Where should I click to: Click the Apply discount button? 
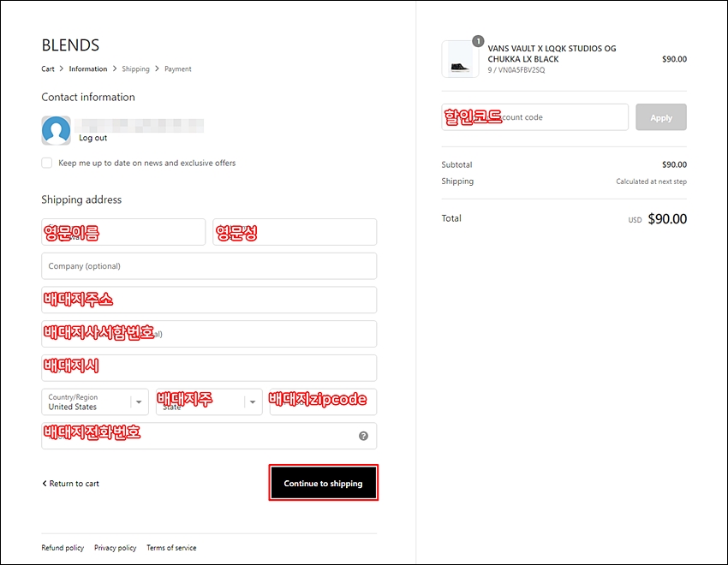660,117
